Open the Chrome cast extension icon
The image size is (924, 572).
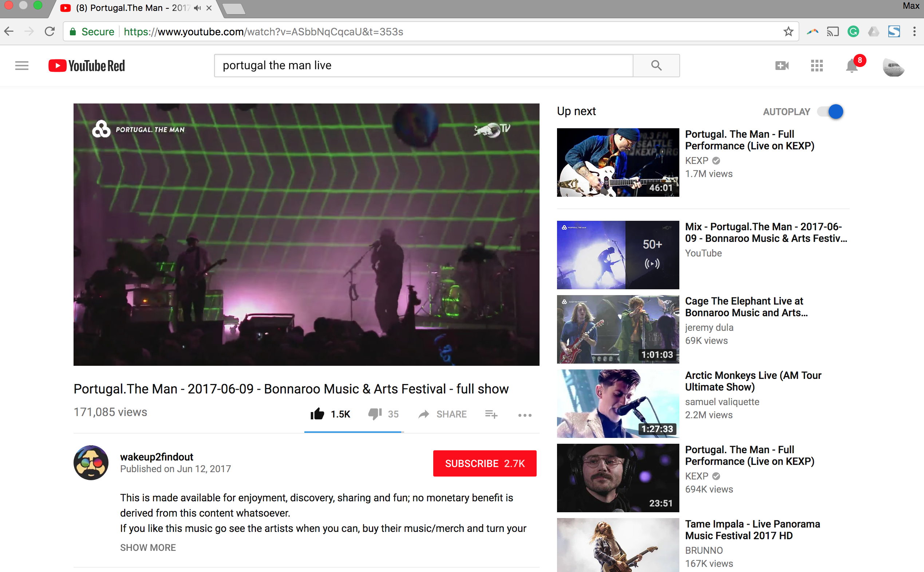click(833, 31)
